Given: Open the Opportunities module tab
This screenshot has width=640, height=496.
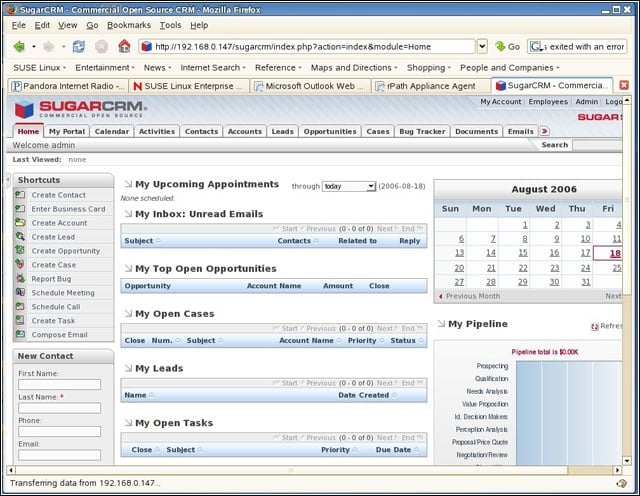Looking at the screenshot, I should pyautogui.click(x=330, y=131).
